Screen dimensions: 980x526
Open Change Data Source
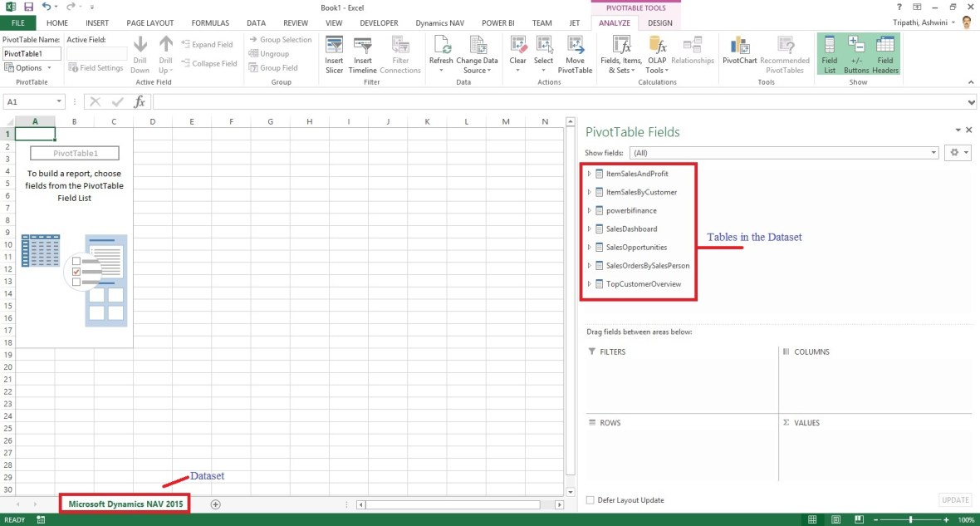(x=477, y=52)
